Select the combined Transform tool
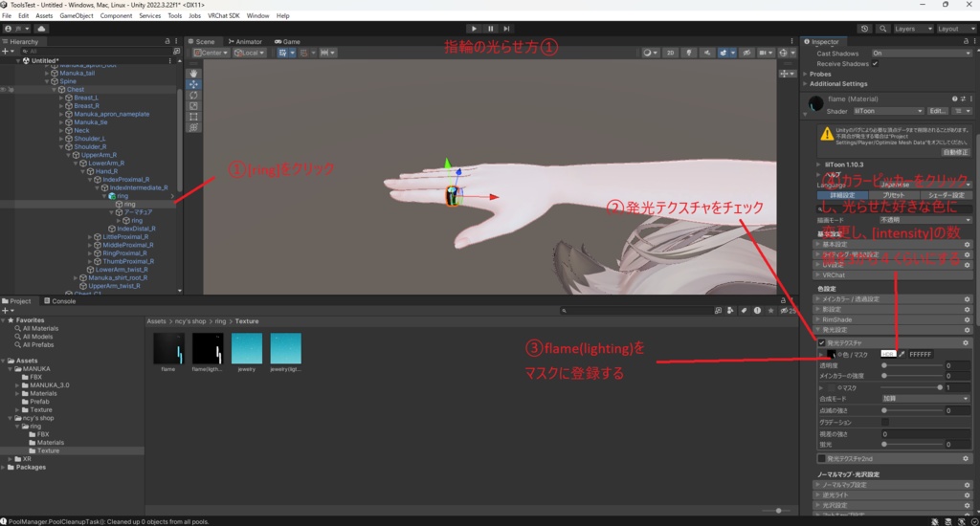 [x=193, y=127]
